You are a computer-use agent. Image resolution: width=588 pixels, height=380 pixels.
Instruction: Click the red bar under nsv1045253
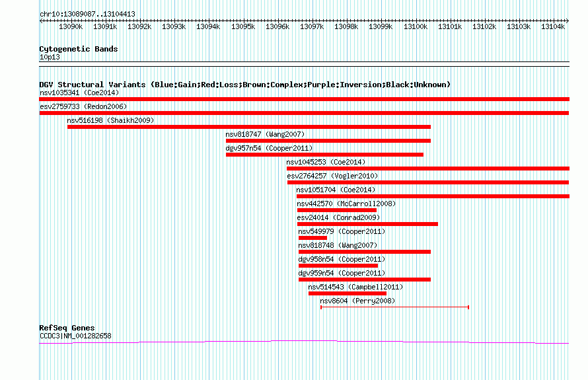[428, 169]
